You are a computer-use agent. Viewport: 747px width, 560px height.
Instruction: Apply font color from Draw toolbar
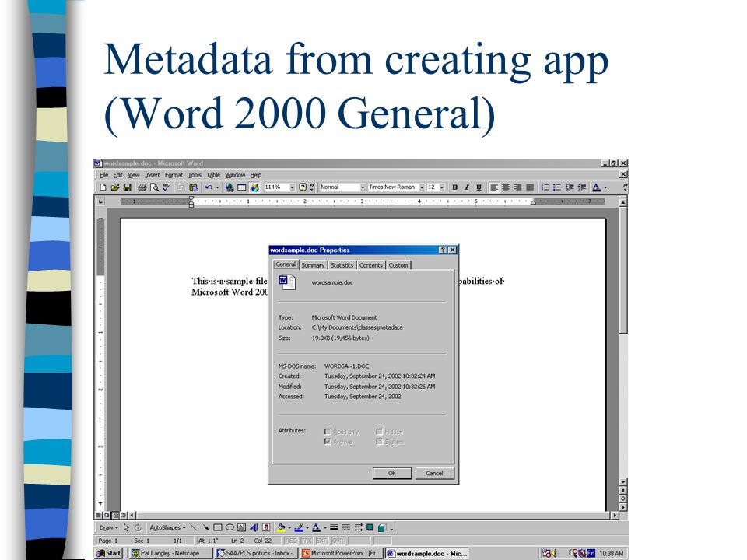click(x=316, y=527)
